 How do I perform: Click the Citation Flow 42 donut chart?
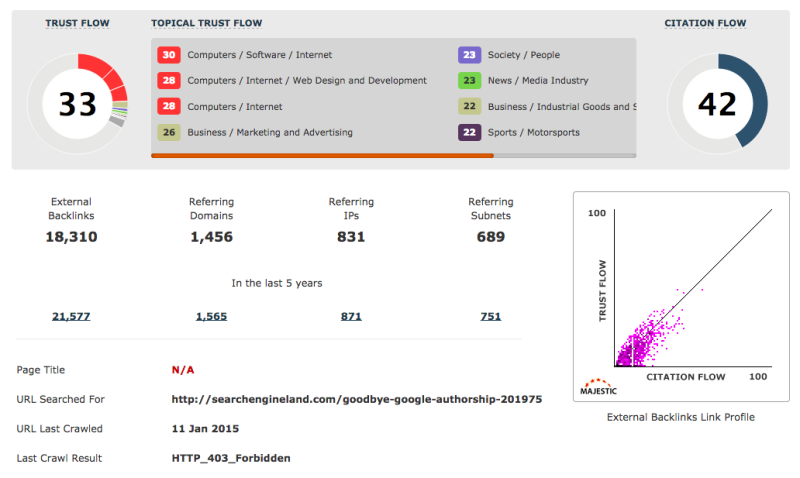pyautogui.click(x=717, y=104)
